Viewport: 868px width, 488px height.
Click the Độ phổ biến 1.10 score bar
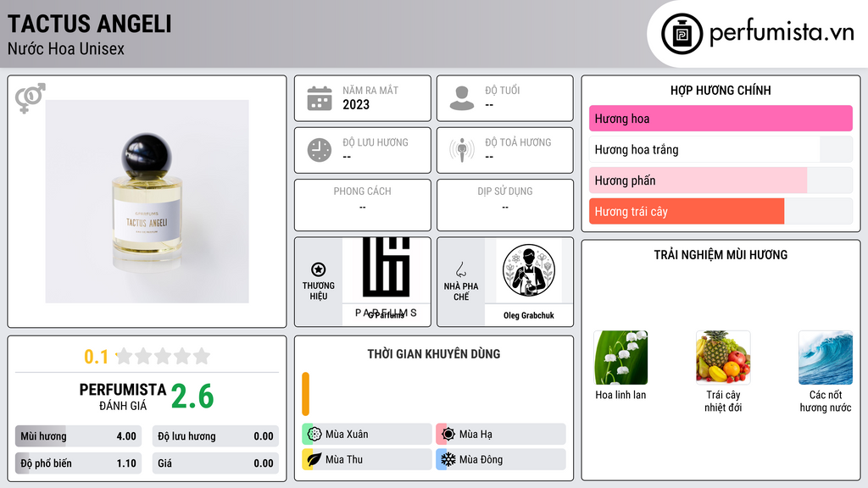78,463
